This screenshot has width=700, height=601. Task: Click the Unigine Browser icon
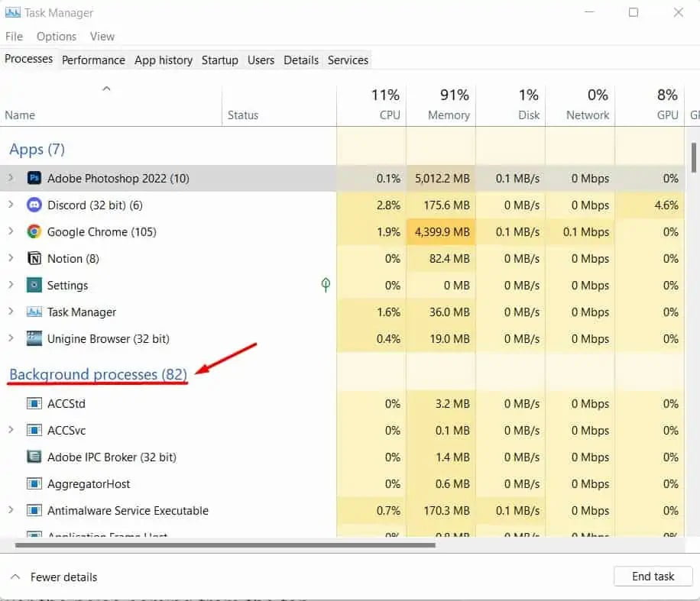point(34,338)
